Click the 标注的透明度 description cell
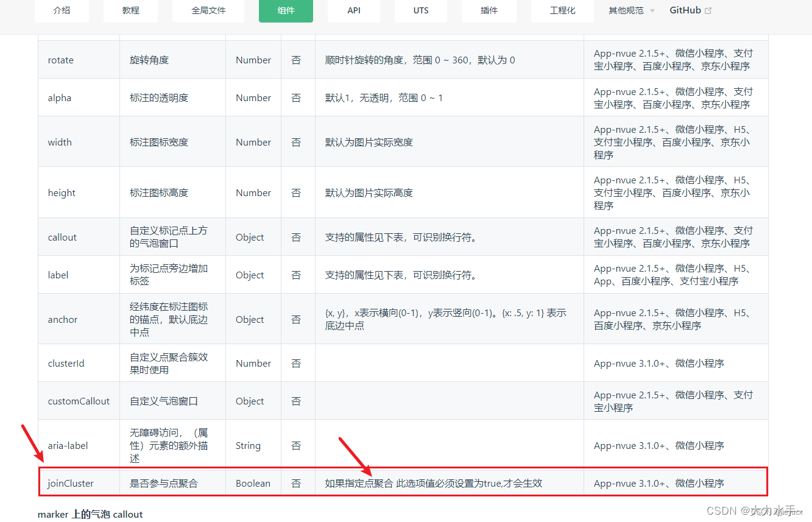 (173, 97)
